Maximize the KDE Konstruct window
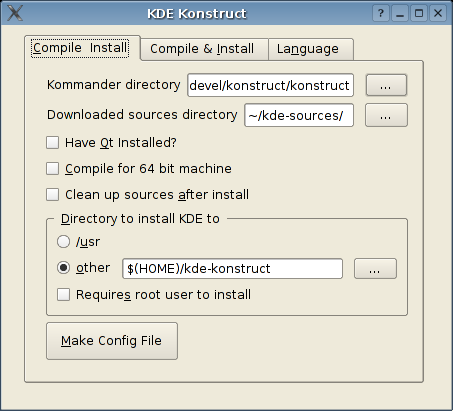 (419, 13)
